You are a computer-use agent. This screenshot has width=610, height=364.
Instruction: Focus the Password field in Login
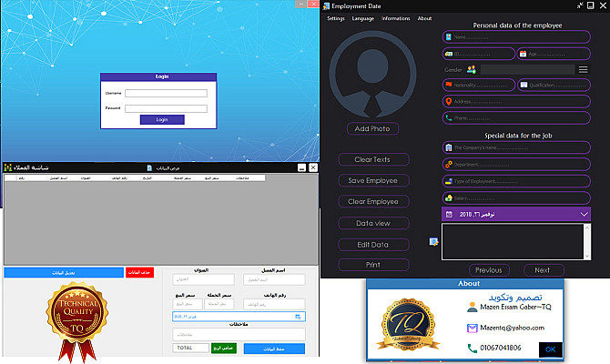(166, 108)
